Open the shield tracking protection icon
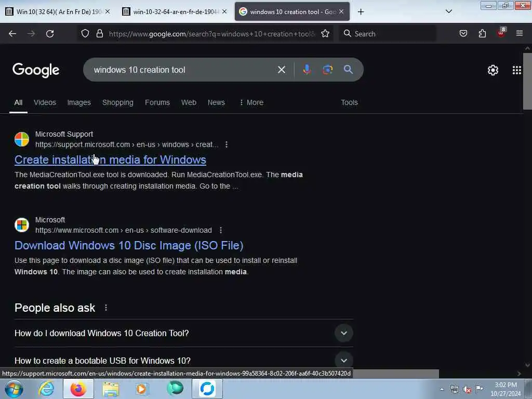Screen dimensions: 532x399 pos(85,33)
